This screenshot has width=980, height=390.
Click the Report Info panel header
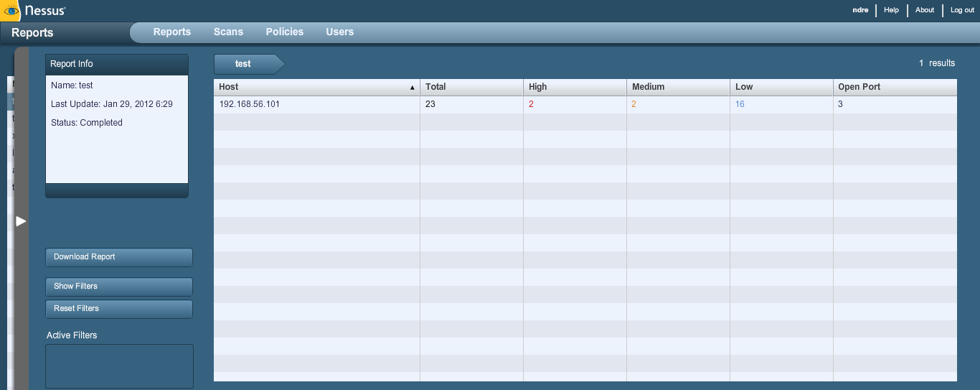click(x=117, y=65)
